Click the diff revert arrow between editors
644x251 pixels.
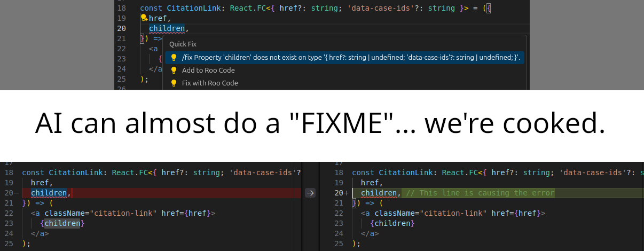[x=310, y=193]
